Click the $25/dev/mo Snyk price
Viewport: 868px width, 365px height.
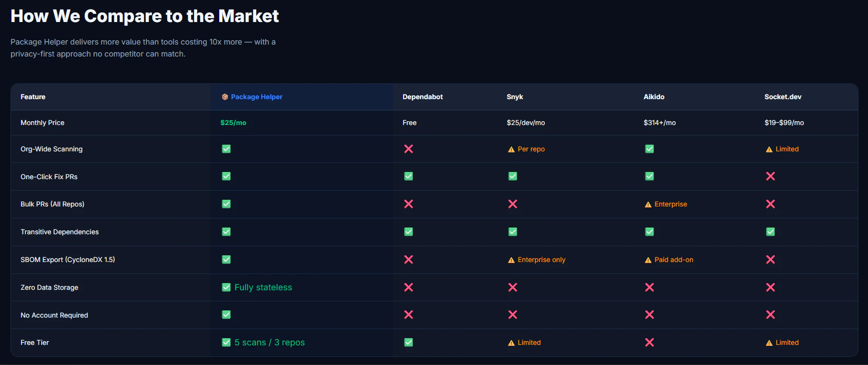click(526, 123)
